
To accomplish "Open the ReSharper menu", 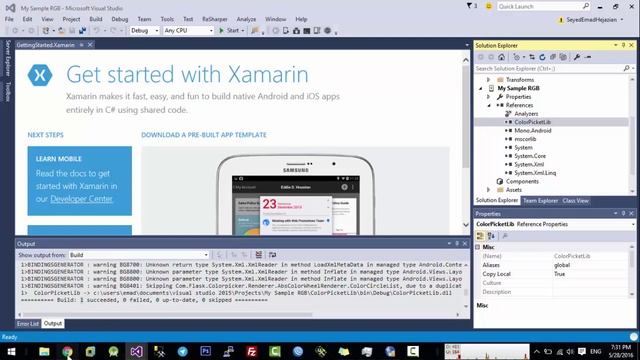I will coord(215,19).
